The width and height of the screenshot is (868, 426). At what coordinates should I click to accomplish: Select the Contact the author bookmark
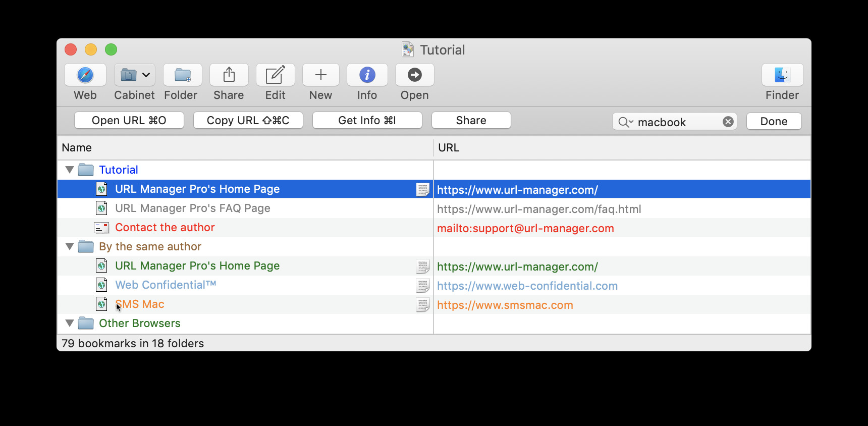click(x=165, y=228)
